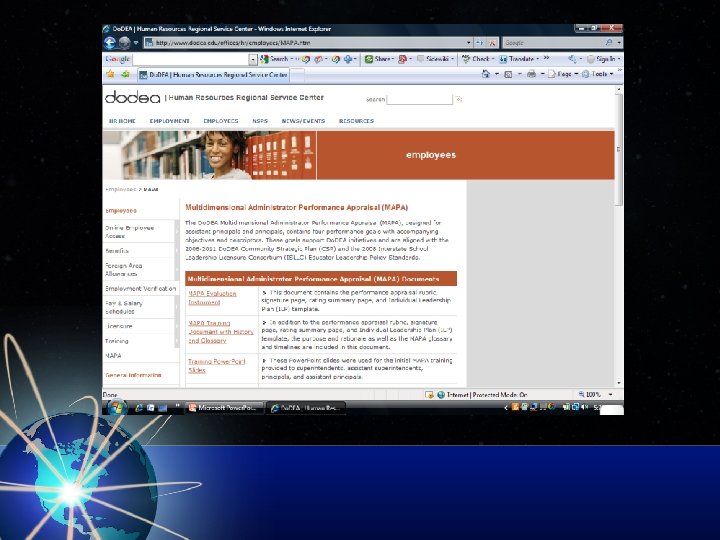Open the Google Toolbar search box dropdown
Viewport: 720px width, 540px height.
pos(253,59)
